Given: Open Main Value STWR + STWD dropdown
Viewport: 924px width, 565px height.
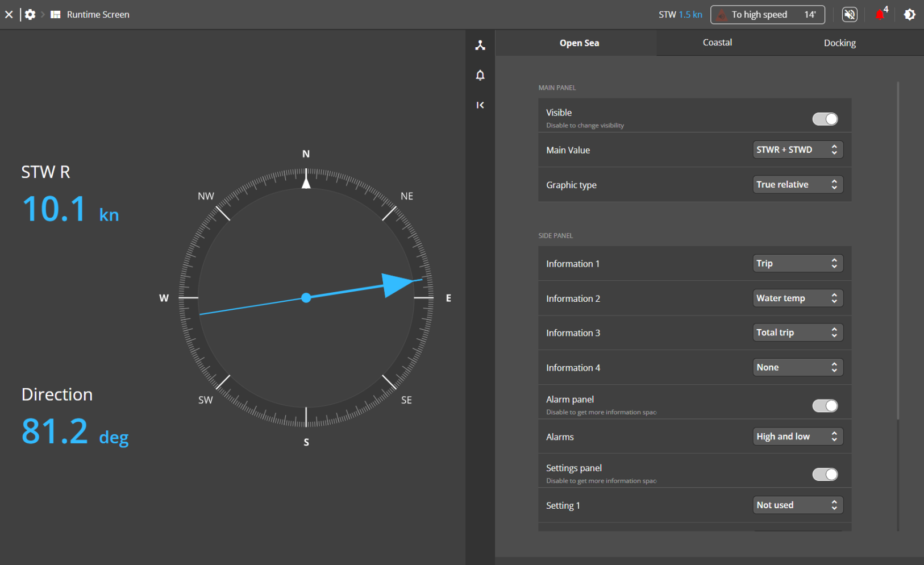Looking at the screenshot, I should [798, 150].
